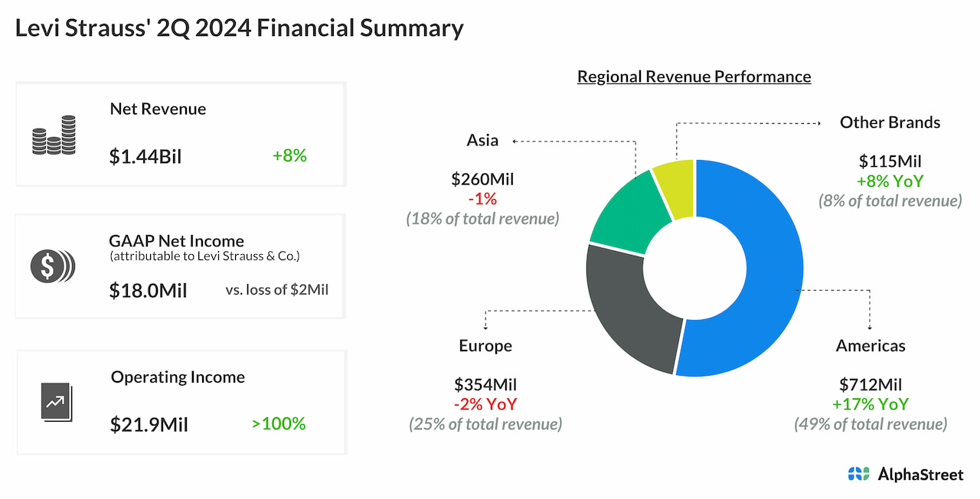Select the dollar coin icon for GAAP Net Income
Viewport: 980px width, 499px height.
click(52, 266)
